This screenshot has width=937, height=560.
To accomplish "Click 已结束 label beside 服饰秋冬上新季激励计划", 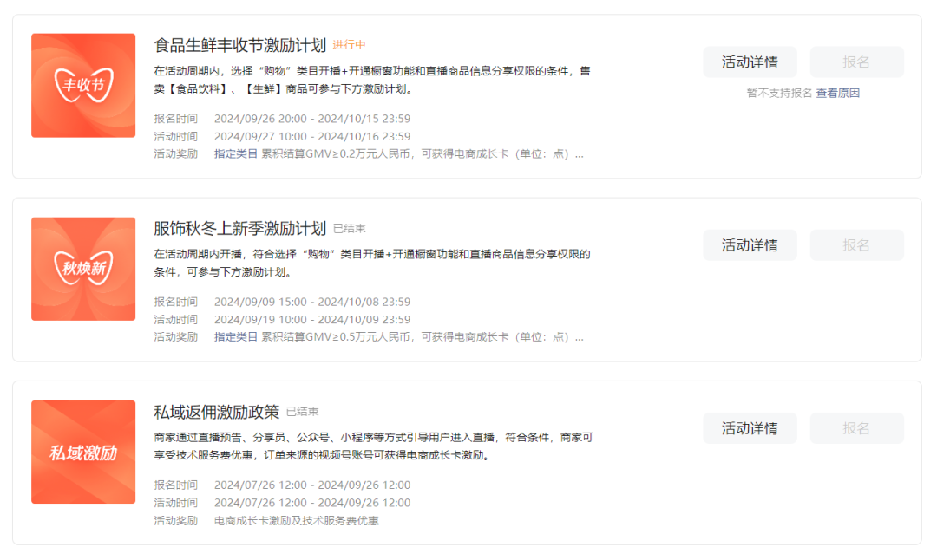I will click(x=349, y=229).
